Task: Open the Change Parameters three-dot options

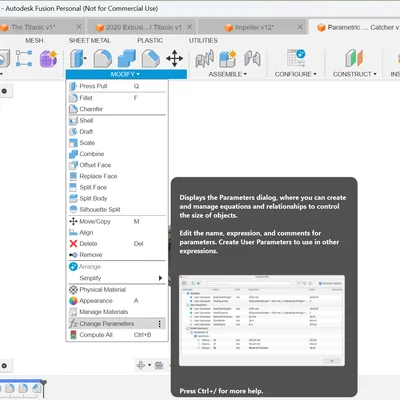Action: (160, 324)
